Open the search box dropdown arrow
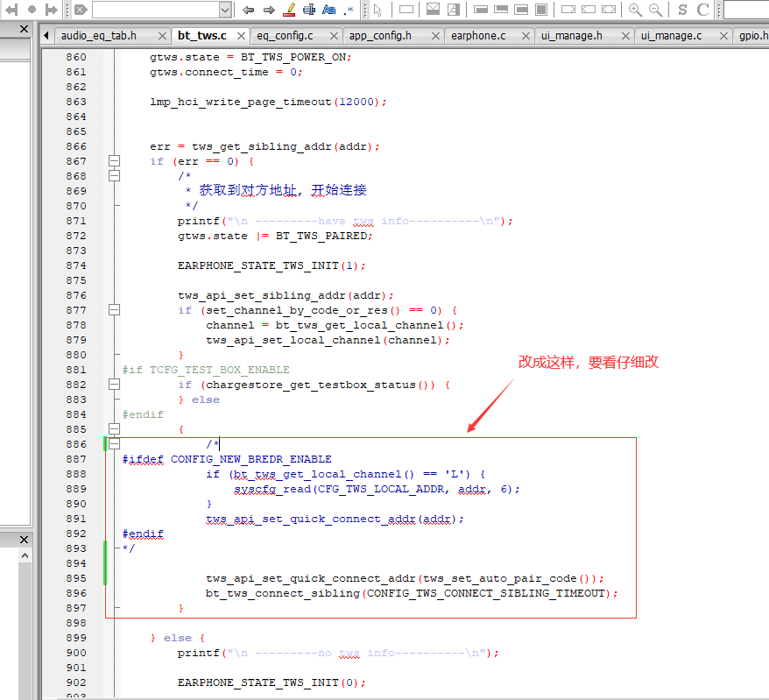Viewport: 769px width, 700px height. point(224,10)
